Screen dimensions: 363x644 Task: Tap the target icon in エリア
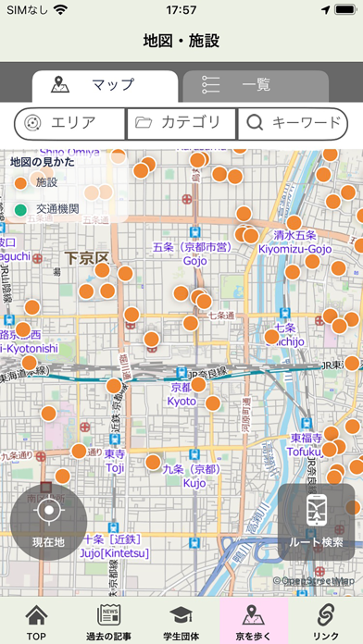[32, 123]
